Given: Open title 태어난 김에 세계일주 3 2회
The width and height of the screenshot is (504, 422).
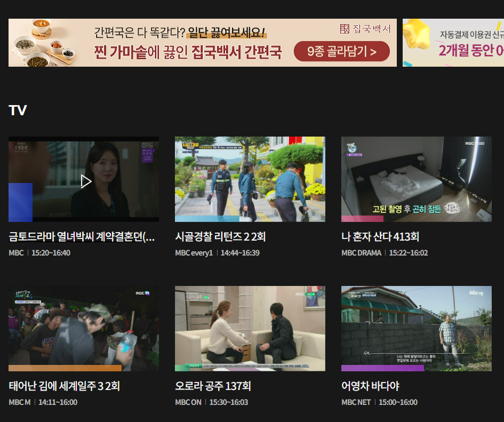Looking at the screenshot, I should click(65, 386).
